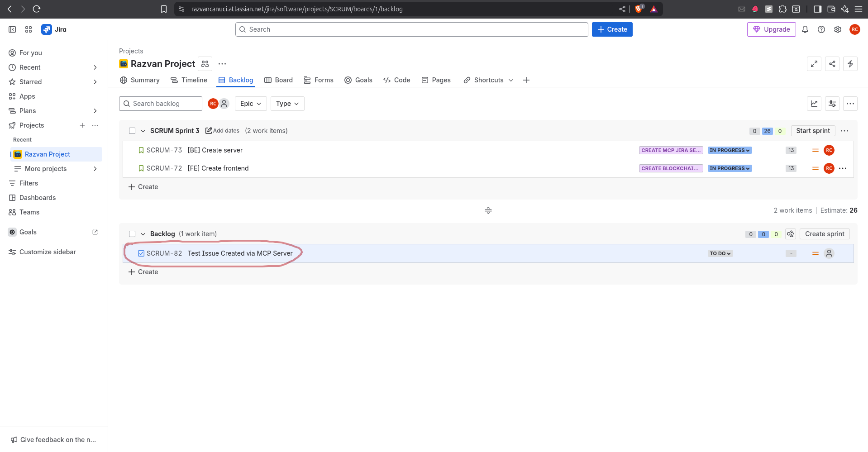Click the blue 26 progress badge for Sprint 3
Image resolution: width=868 pixels, height=452 pixels.
coord(767,131)
